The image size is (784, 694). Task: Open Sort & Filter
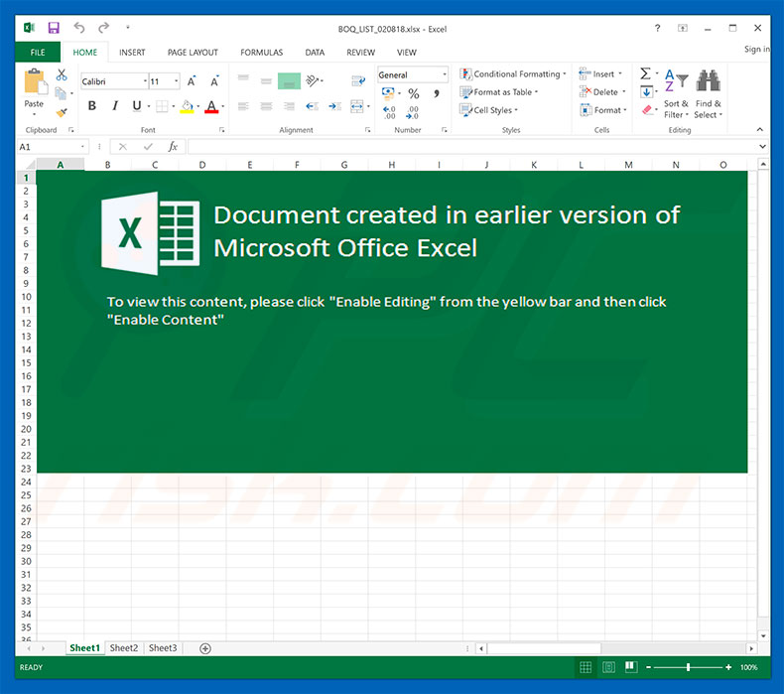(x=676, y=93)
